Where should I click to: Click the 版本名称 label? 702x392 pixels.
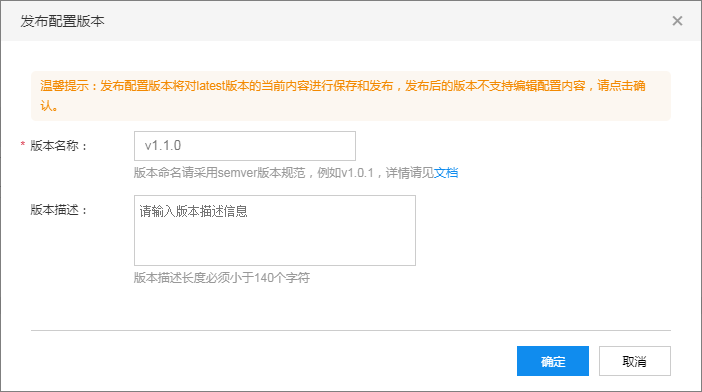(x=59, y=146)
